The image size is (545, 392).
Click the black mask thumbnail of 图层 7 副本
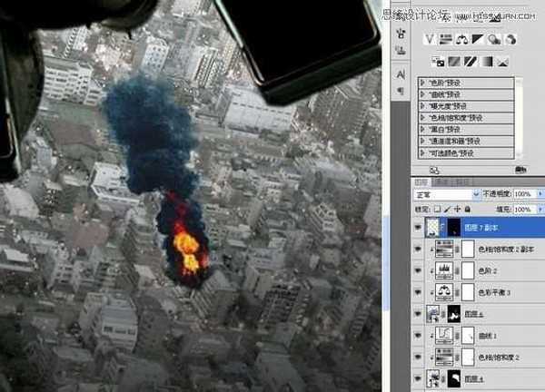click(453, 228)
